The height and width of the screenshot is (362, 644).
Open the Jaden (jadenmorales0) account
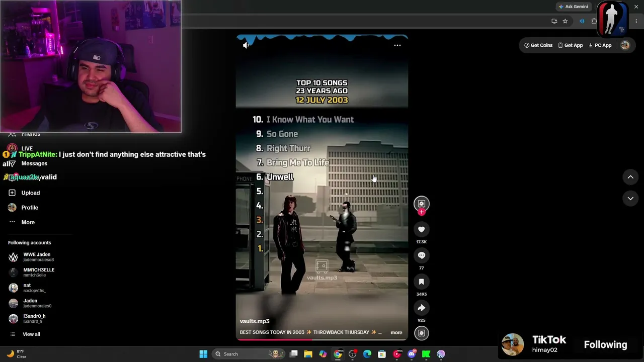click(30, 303)
